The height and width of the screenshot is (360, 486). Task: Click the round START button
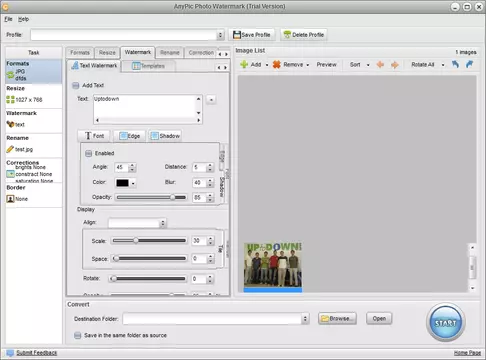[446, 322]
